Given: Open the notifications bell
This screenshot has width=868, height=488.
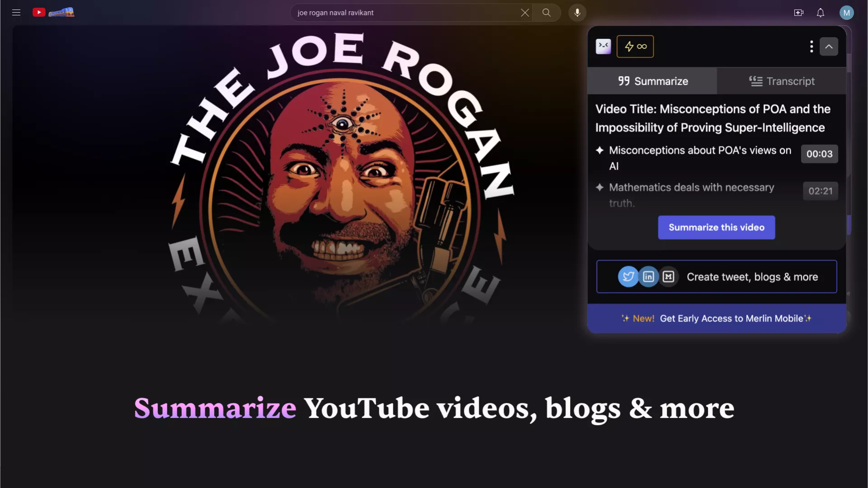Looking at the screenshot, I should 820,13.
